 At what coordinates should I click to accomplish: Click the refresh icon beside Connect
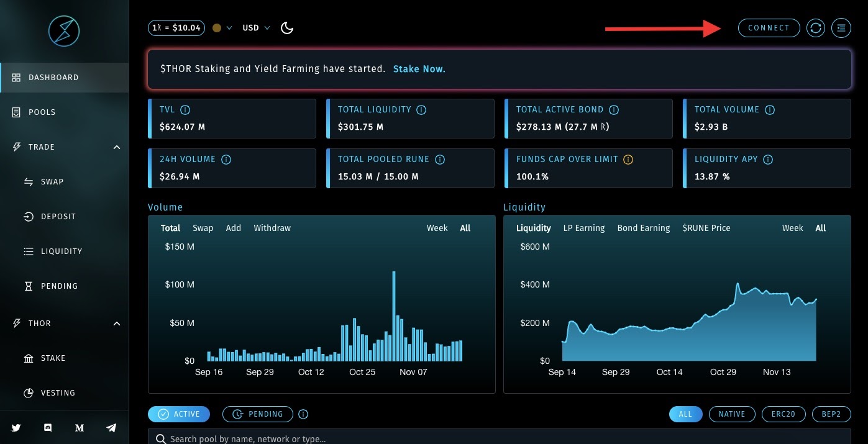coord(815,28)
